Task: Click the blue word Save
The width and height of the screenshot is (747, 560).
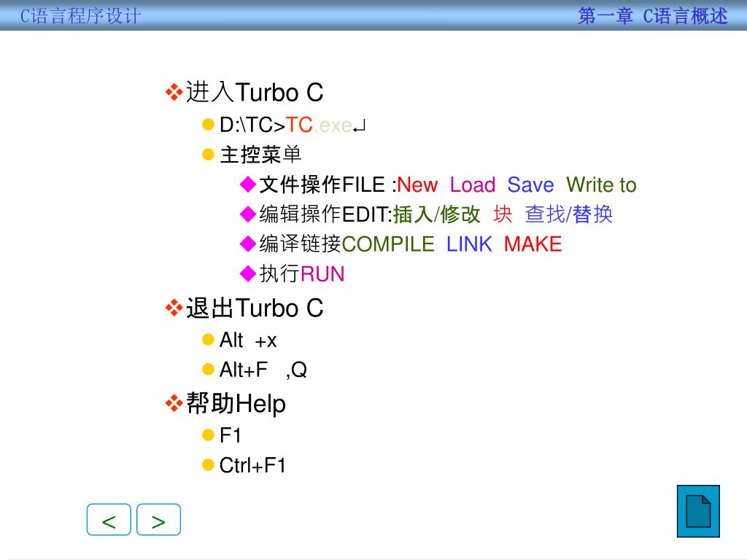Action: (531, 184)
